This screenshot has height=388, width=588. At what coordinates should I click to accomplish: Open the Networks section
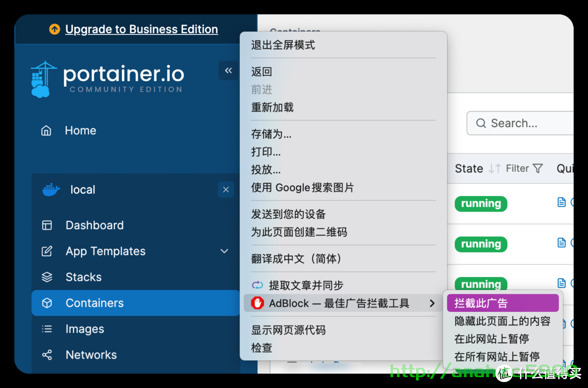pyautogui.click(x=91, y=355)
